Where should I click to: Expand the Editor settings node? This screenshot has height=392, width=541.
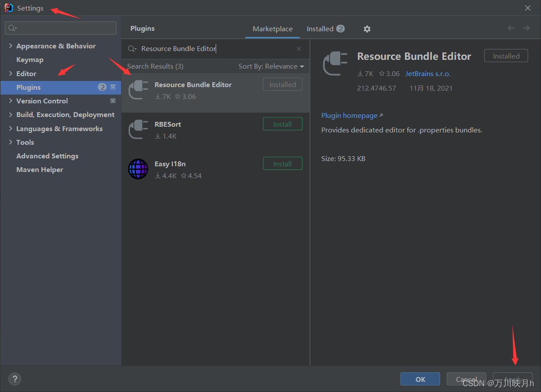[11, 73]
